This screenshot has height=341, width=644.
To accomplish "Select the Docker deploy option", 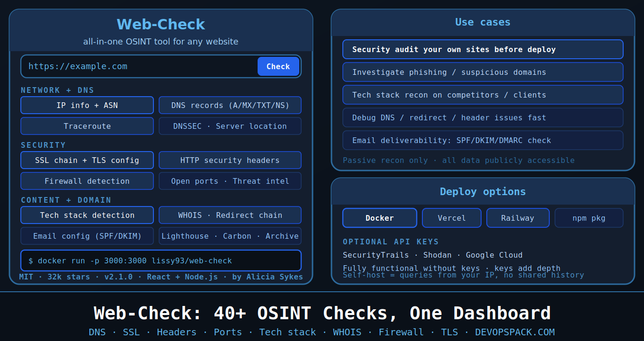I will tap(380, 218).
